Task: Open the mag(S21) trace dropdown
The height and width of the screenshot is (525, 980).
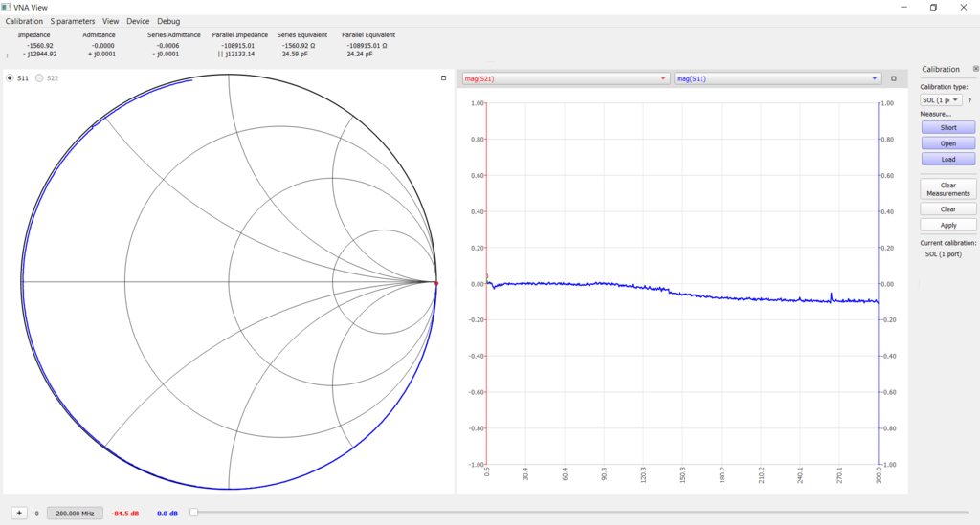Action: [566, 78]
